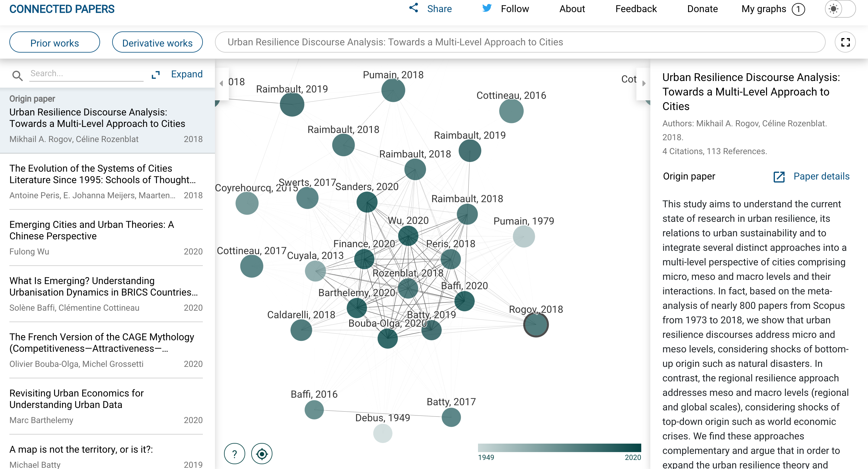Click the Donate link
The image size is (868, 469).
(702, 9)
